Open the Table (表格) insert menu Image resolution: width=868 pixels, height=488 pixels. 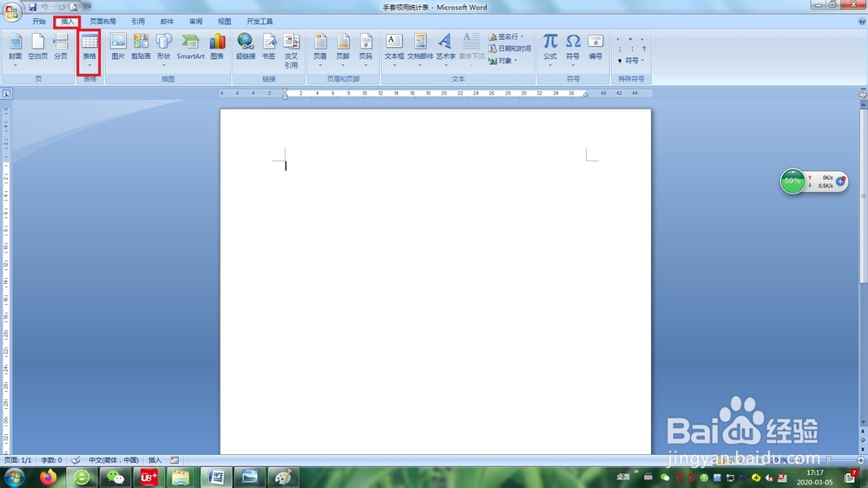coord(89,49)
